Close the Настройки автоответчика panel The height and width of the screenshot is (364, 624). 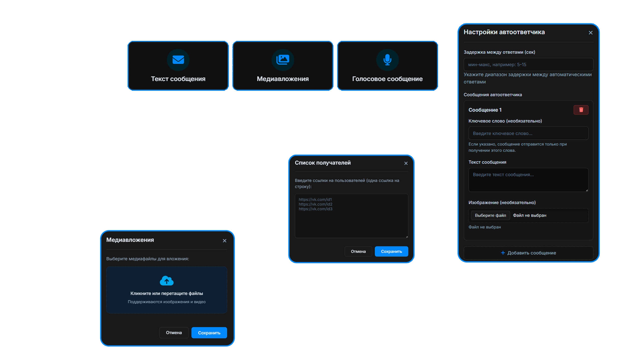click(x=590, y=33)
